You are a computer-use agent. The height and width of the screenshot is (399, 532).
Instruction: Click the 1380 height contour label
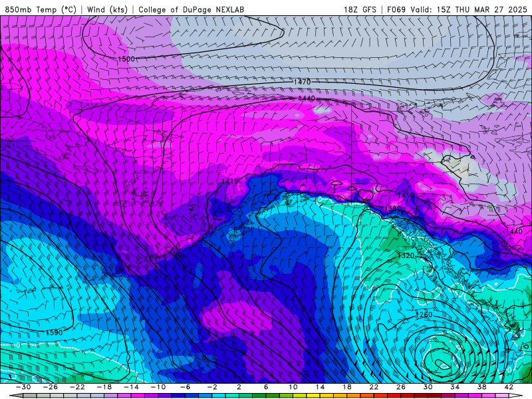click(x=392, y=208)
